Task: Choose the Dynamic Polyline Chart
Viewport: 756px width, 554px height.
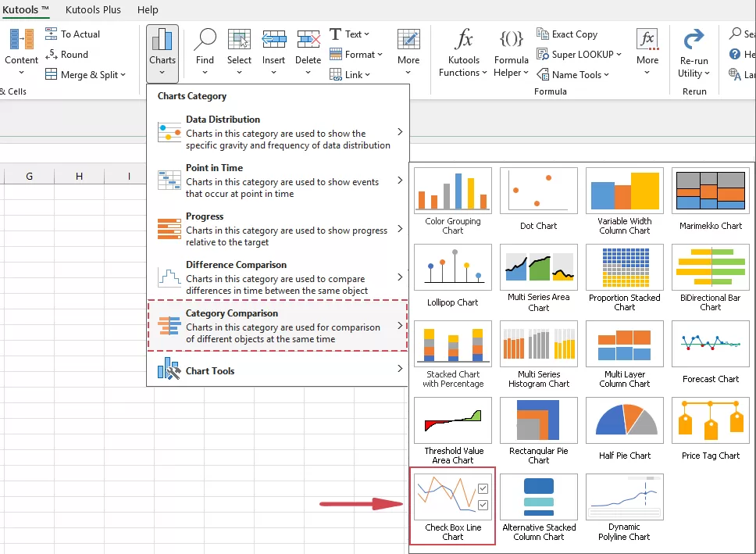Action: 624,508
